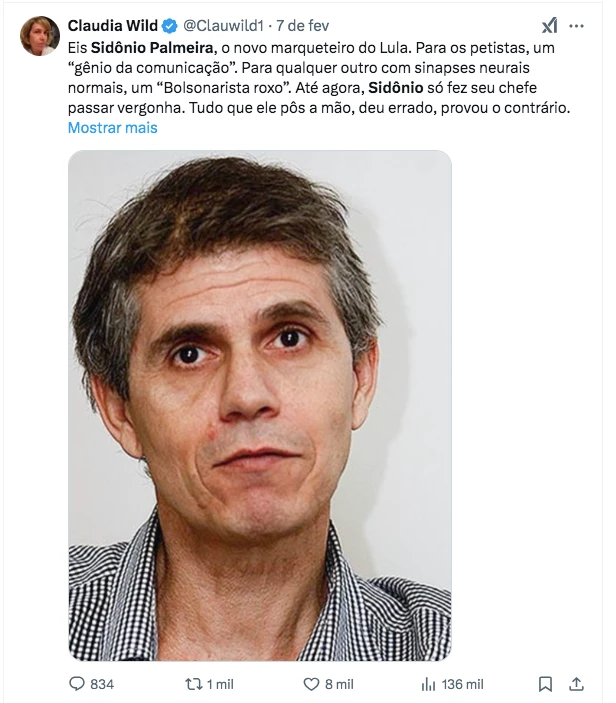Bookmark this post

click(545, 684)
